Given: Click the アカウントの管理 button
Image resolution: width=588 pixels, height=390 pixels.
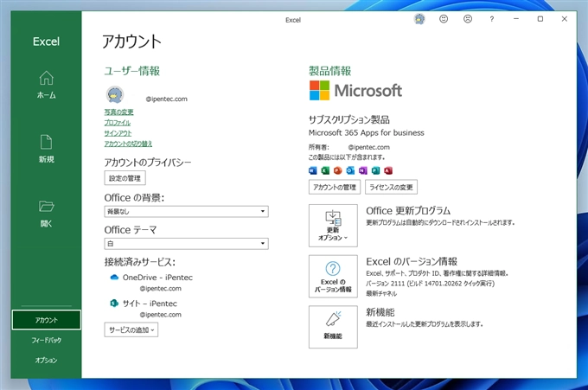Looking at the screenshot, I should [335, 187].
